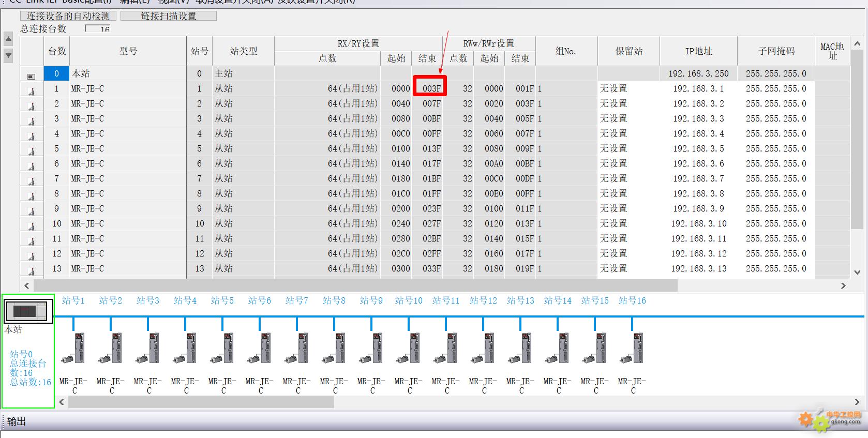The height and width of the screenshot is (438, 868).
Task: Select the row icon for station 11 MR-JE-C
Action: click(31, 241)
